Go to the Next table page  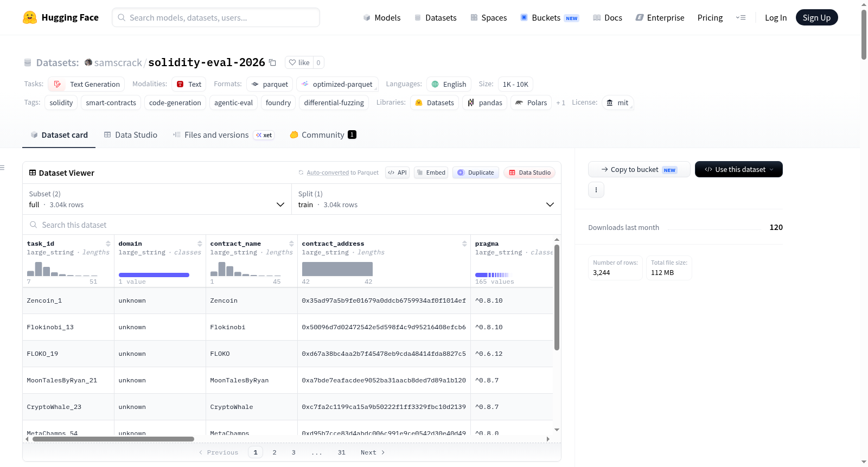click(373, 452)
